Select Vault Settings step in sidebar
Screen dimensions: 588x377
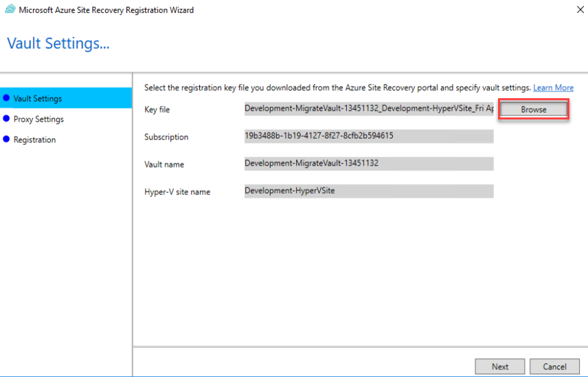coord(66,98)
